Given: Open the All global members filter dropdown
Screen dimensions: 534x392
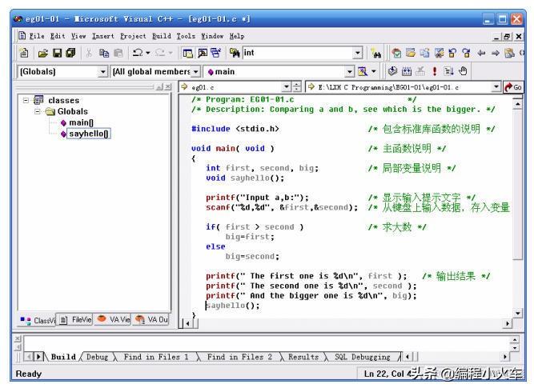Looking at the screenshot, I should coord(196,72).
